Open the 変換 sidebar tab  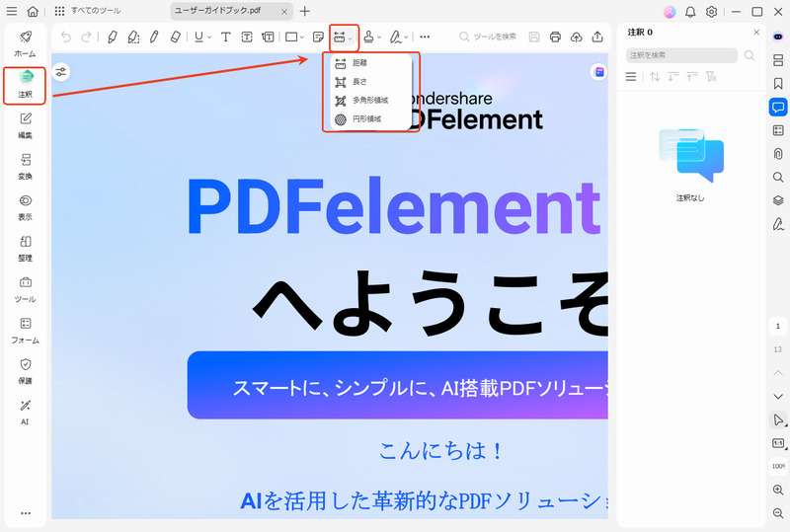click(x=26, y=167)
